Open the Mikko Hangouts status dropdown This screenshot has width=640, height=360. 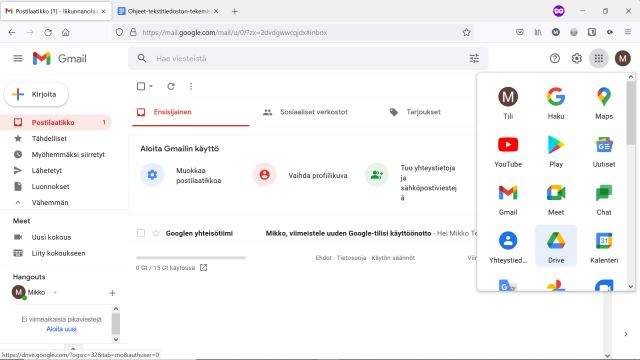(55, 292)
